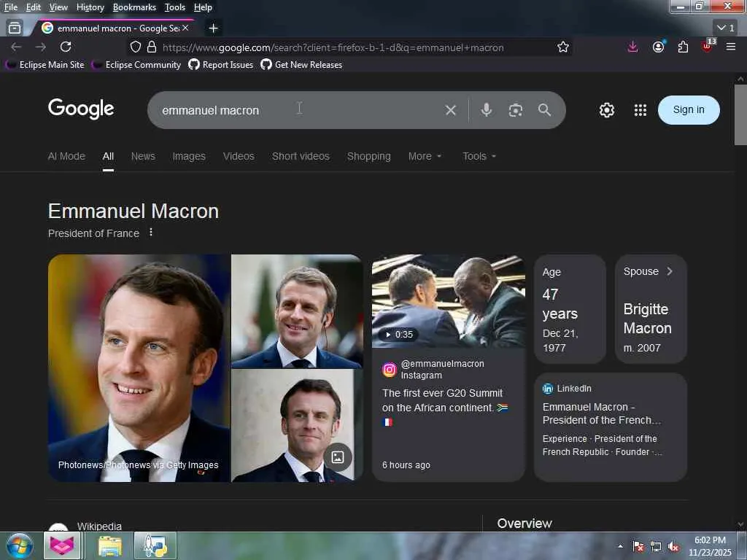Open the large Getty Images Macron photo
This screenshot has width=747, height=560.
click(x=139, y=368)
